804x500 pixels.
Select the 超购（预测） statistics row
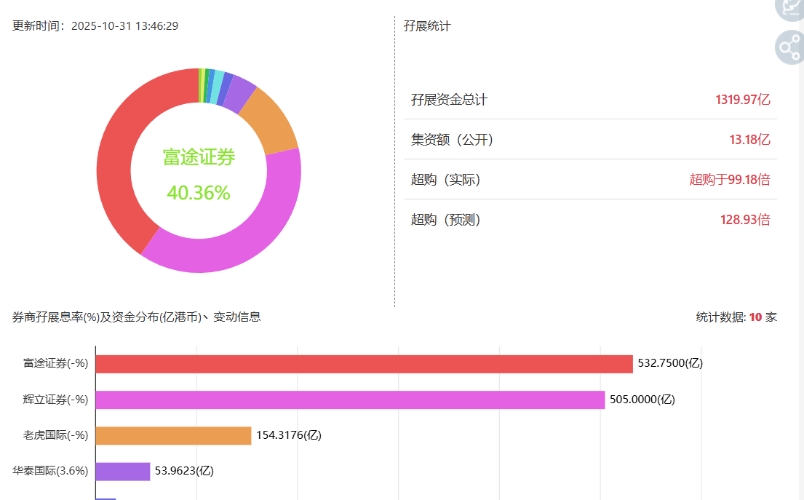[x=590, y=220]
